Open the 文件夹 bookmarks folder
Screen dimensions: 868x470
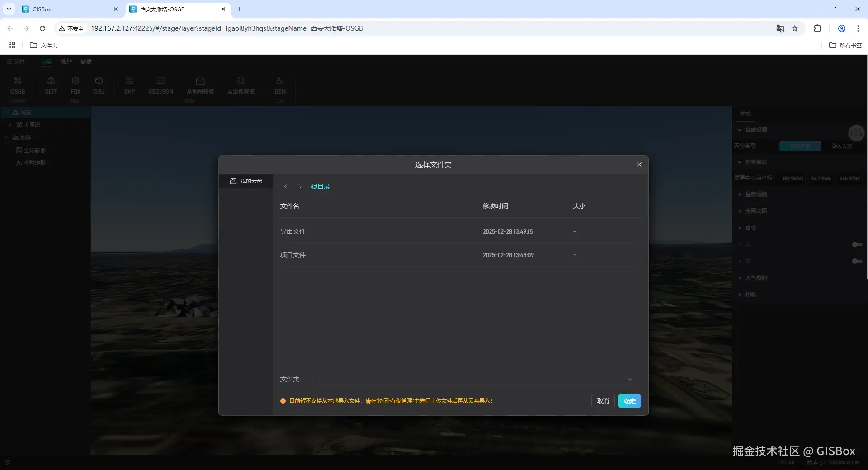[x=43, y=45]
